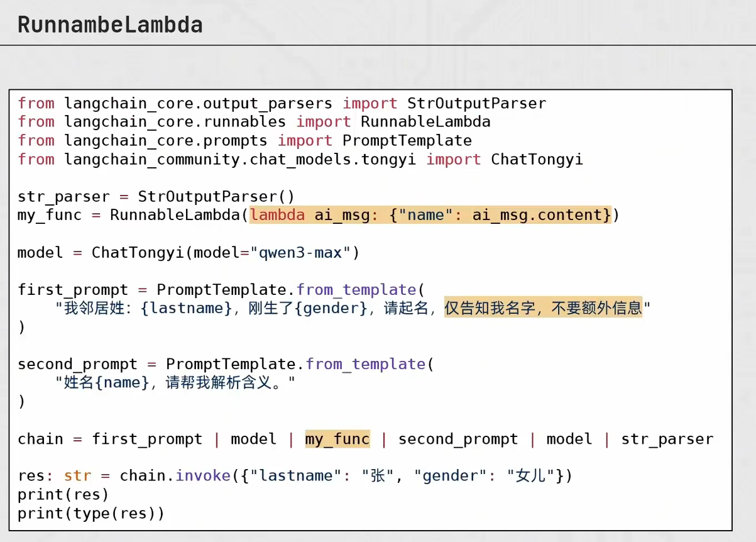Click from_template in first_prompt definition
The height and width of the screenshot is (542, 756).
pyautogui.click(x=356, y=290)
